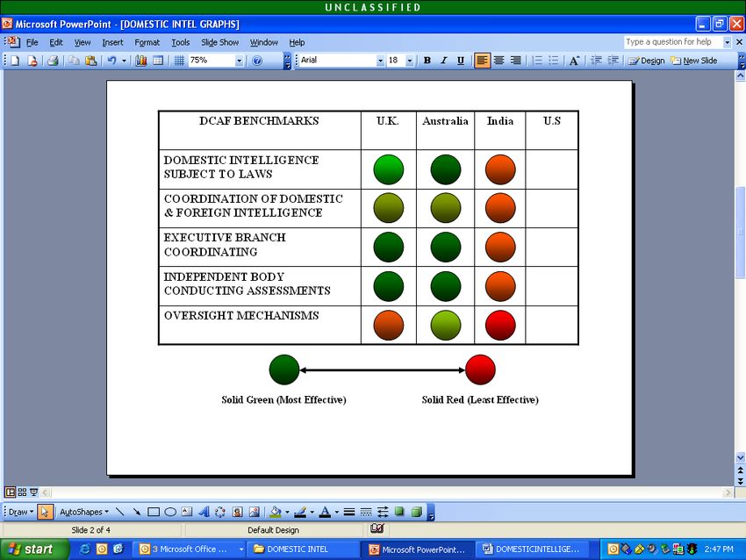Click the Design button
The width and height of the screenshot is (746, 560).
[646, 61]
